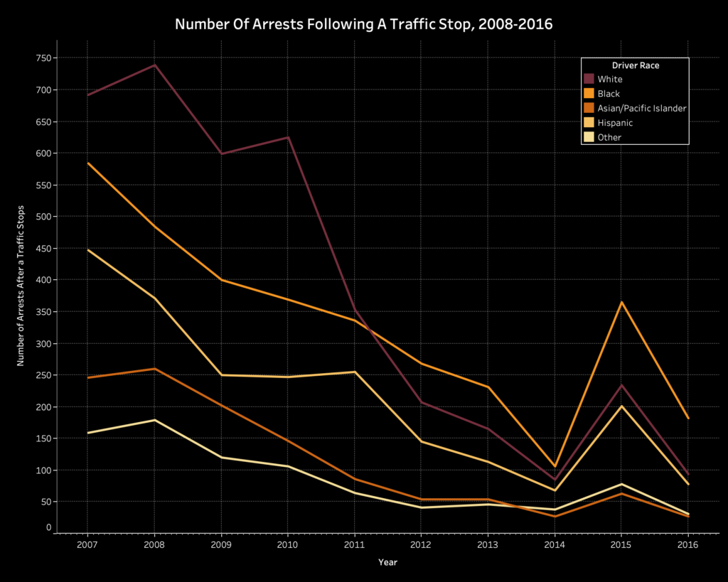Click the Year x-axis title
Screen dimensions: 728x582
coord(387,562)
